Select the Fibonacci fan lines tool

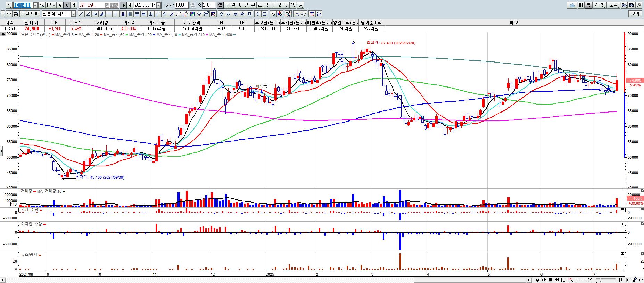coord(102,14)
